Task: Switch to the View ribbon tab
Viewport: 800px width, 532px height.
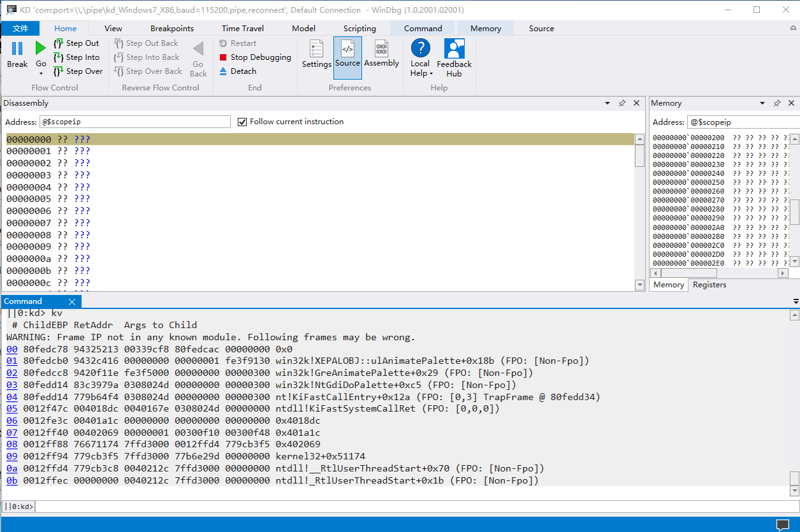Action: (x=113, y=29)
